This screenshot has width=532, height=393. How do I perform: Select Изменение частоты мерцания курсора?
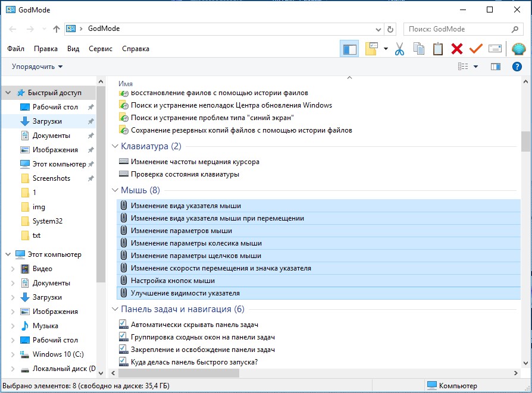[195, 162]
